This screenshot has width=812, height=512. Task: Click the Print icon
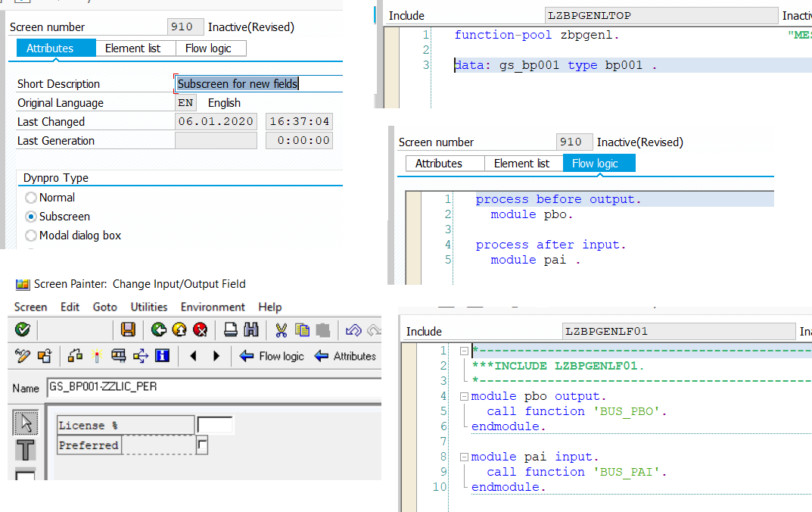click(x=231, y=329)
